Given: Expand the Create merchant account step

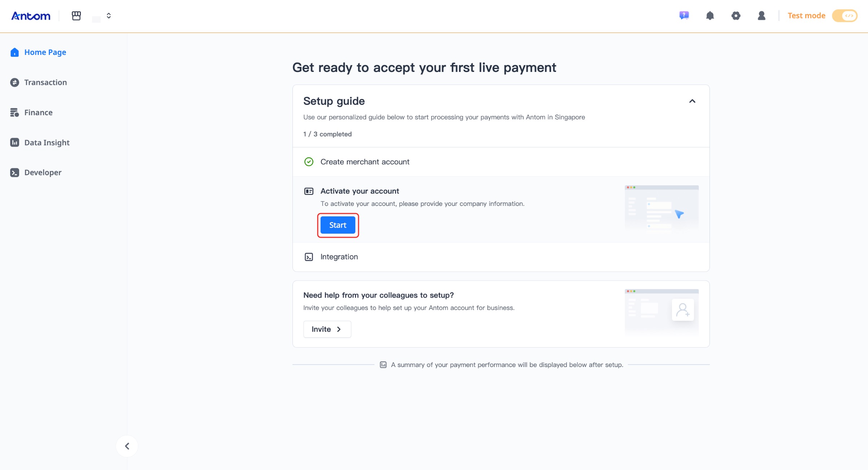Looking at the screenshot, I should (x=365, y=162).
